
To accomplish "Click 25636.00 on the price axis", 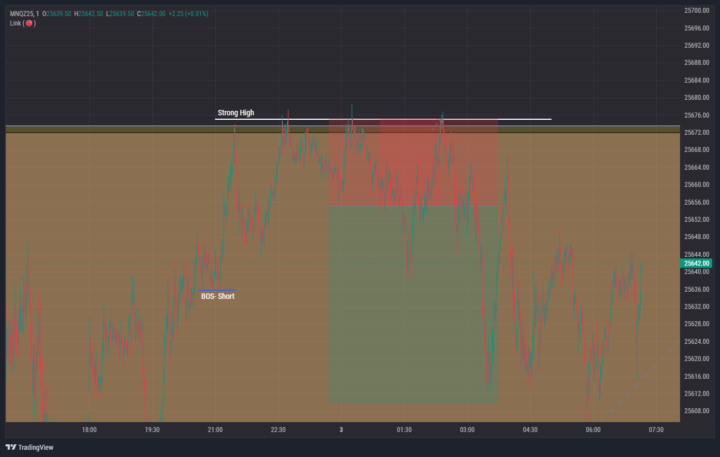I will pos(697,289).
